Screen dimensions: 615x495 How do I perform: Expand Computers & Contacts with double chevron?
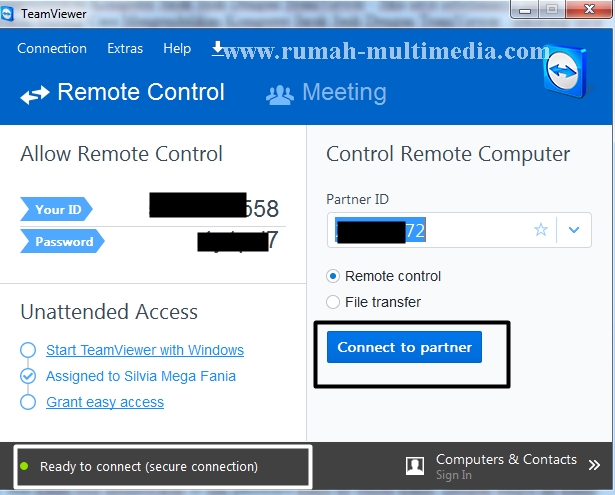594,465
